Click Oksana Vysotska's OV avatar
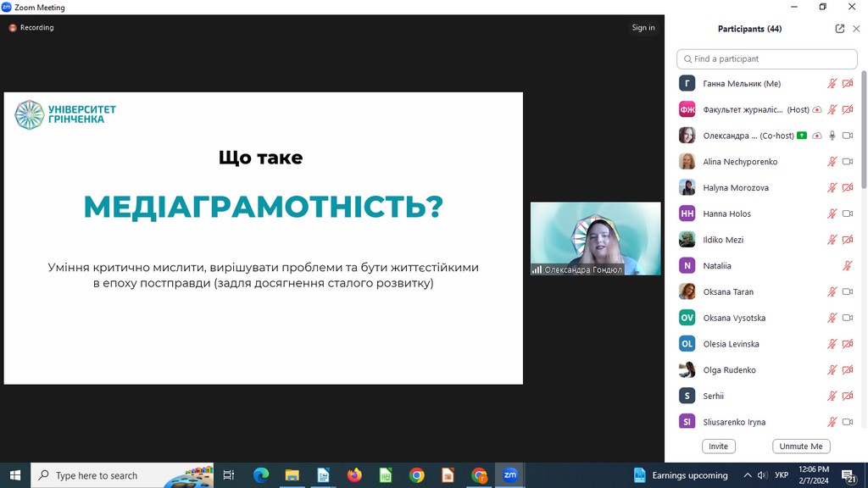The width and height of the screenshot is (868, 488). 687,318
